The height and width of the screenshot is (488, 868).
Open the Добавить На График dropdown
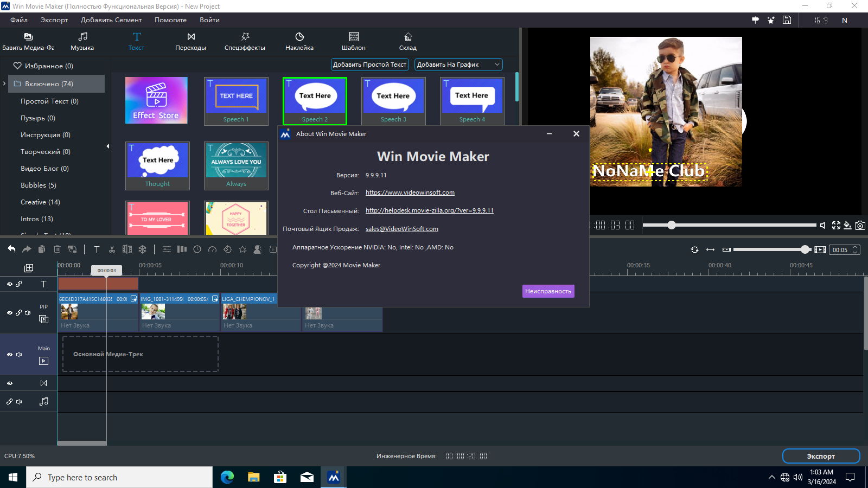coord(458,65)
